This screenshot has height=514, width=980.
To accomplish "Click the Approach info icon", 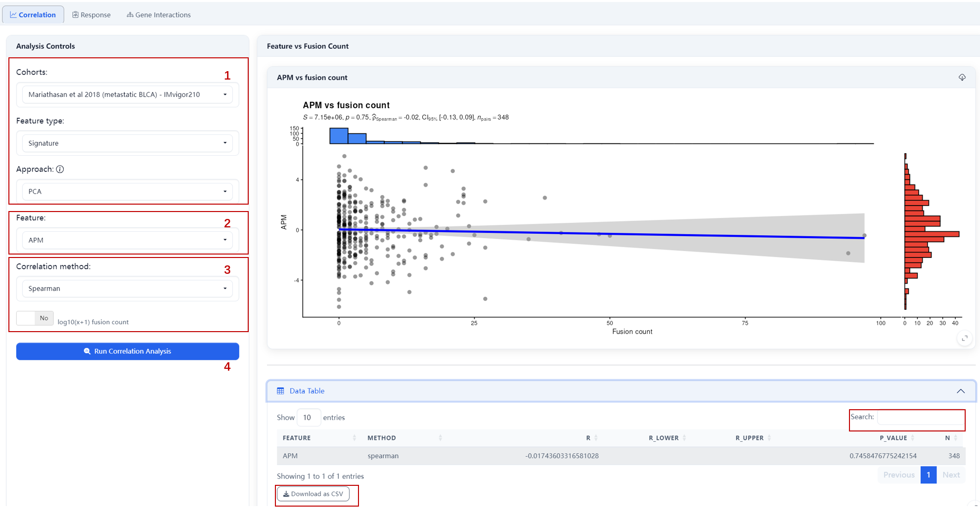I will 60,169.
